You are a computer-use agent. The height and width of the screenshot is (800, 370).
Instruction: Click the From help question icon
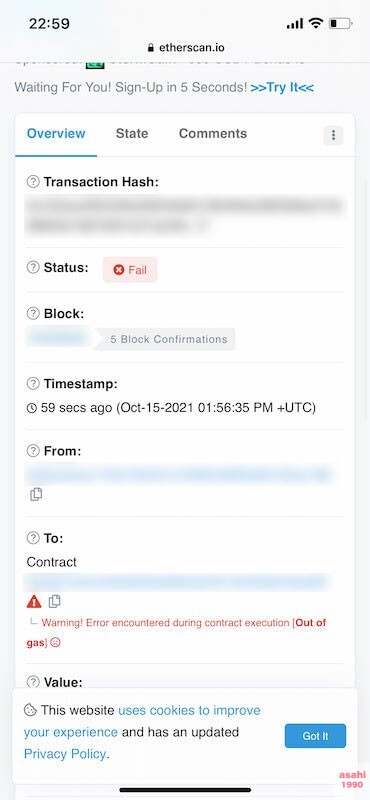point(33,451)
